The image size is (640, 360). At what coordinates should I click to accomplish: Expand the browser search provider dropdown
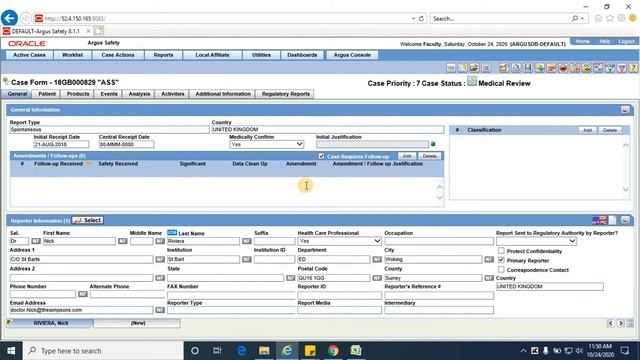[582, 18]
